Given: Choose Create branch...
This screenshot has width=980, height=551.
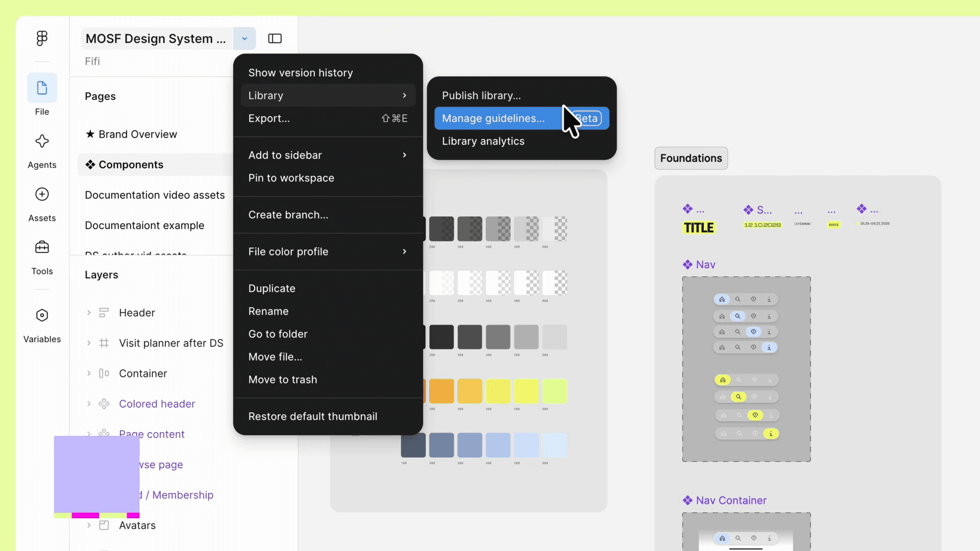Looking at the screenshot, I should click(328, 215).
